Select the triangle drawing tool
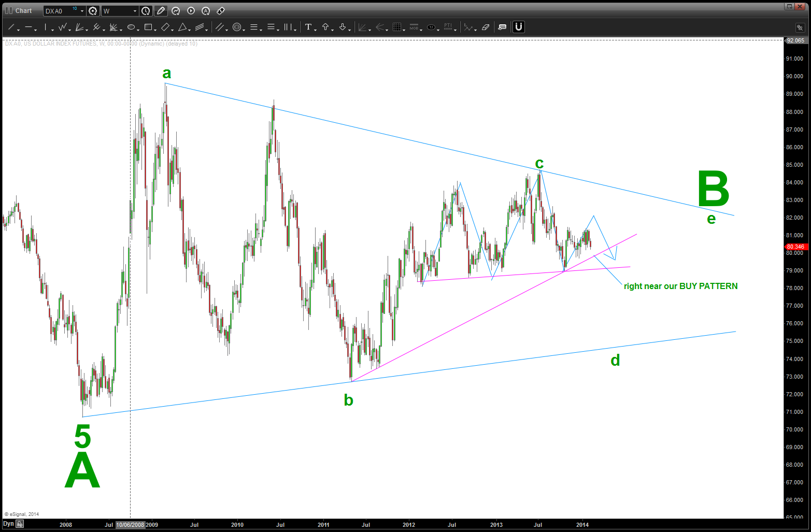Viewport: 811px width, 532px height. [x=182, y=27]
